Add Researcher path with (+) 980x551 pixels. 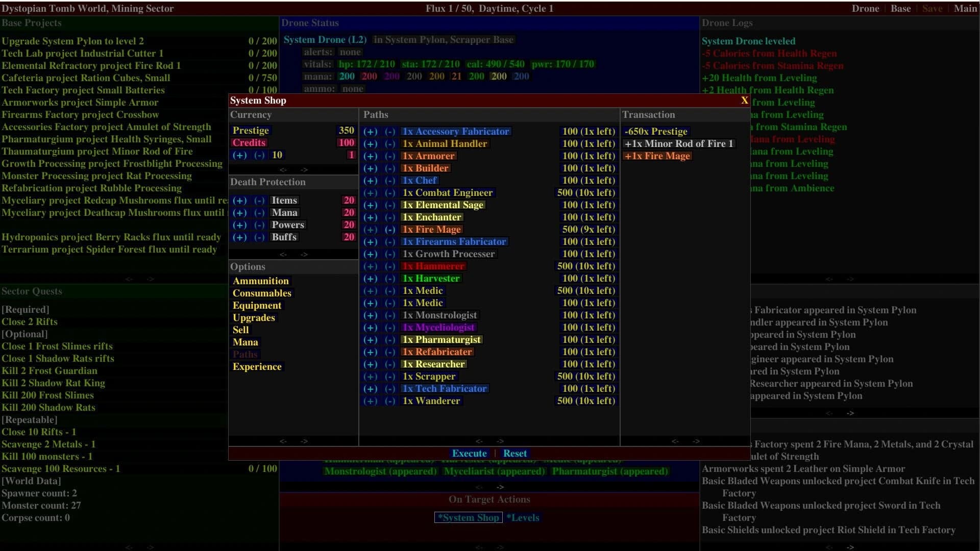371,364
